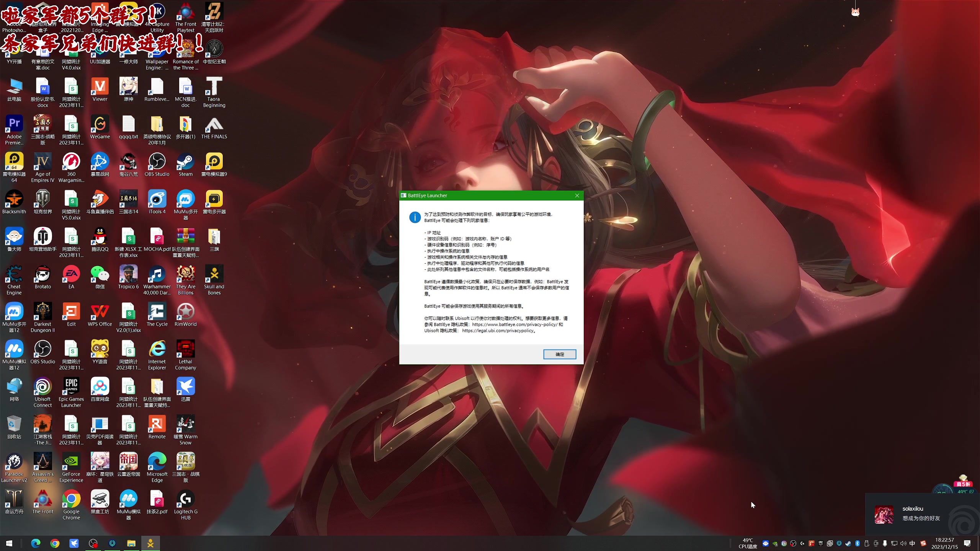Open File Explorer from taskbar
980x551 pixels.
tap(131, 543)
